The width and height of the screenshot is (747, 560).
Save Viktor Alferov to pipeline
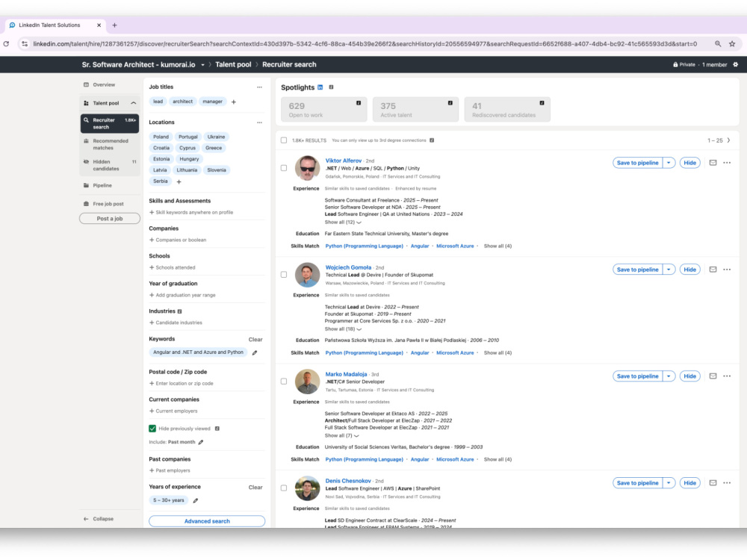coord(637,163)
